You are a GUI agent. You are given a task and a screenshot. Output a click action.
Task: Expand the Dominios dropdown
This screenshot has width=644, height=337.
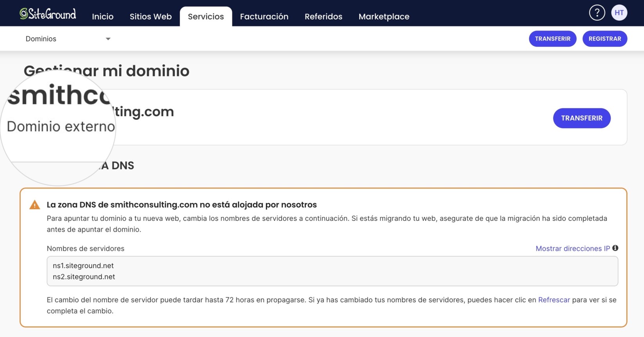tap(68, 39)
